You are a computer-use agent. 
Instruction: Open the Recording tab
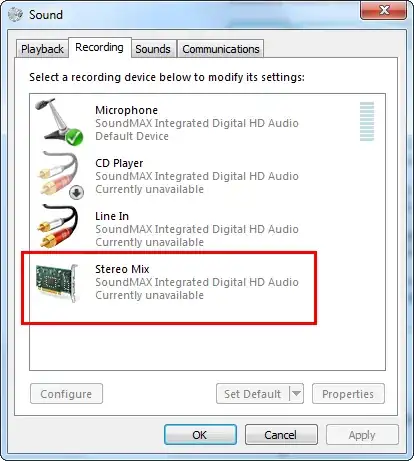tap(99, 47)
